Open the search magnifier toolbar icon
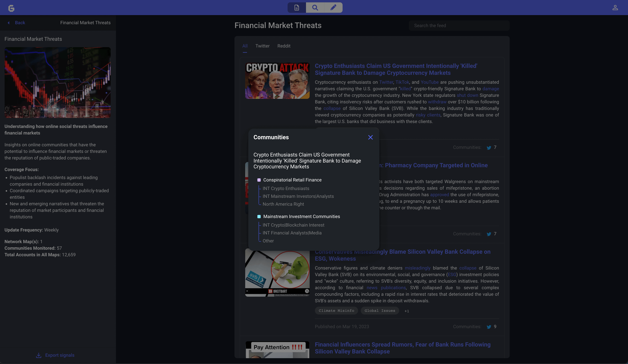The width and height of the screenshot is (628, 364). coord(315,8)
